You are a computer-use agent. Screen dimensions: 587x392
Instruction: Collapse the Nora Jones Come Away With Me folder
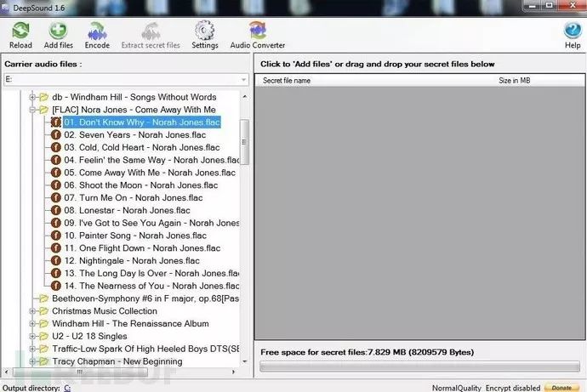[32, 110]
